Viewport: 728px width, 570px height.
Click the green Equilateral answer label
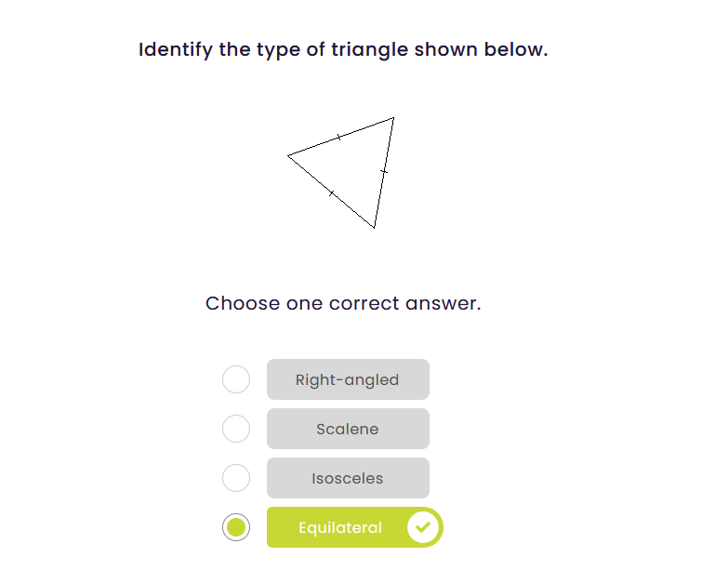coord(340,528)
